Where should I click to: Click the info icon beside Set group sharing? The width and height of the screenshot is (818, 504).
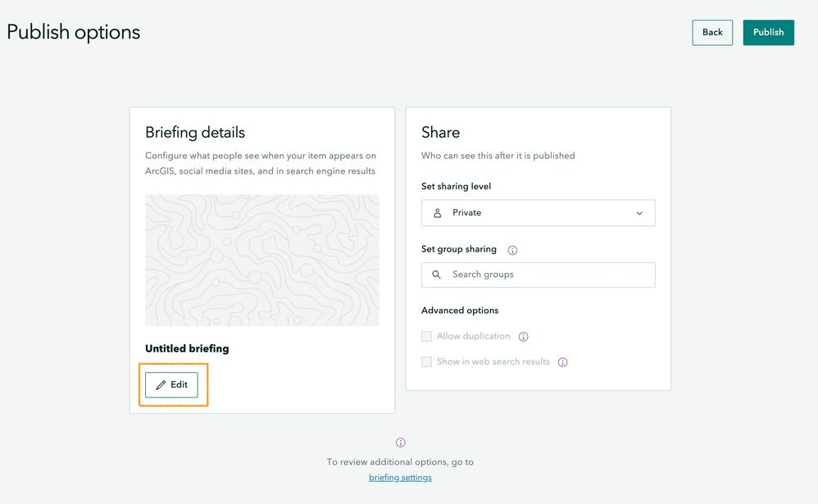pyautogui.click(x=512, y=251)
